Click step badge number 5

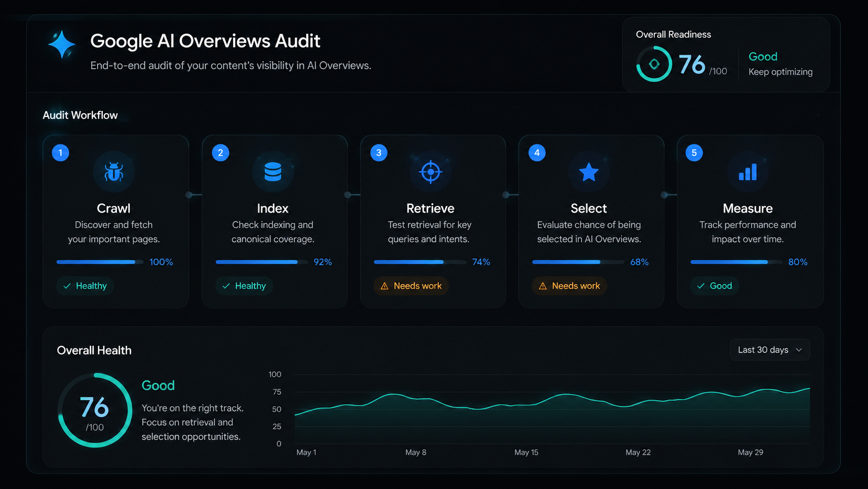[x=694, y=153]
